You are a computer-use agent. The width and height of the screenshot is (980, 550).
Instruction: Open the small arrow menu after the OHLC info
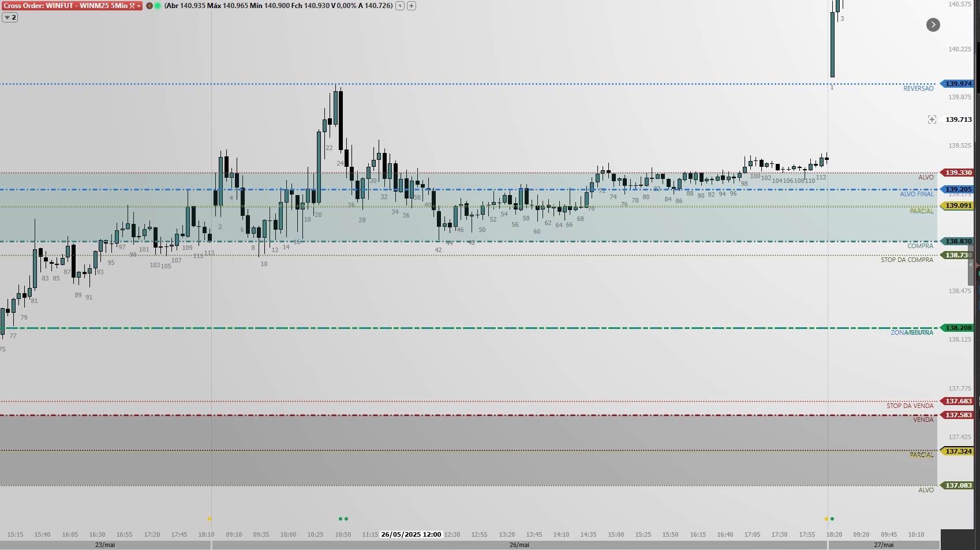click(399, 6)
